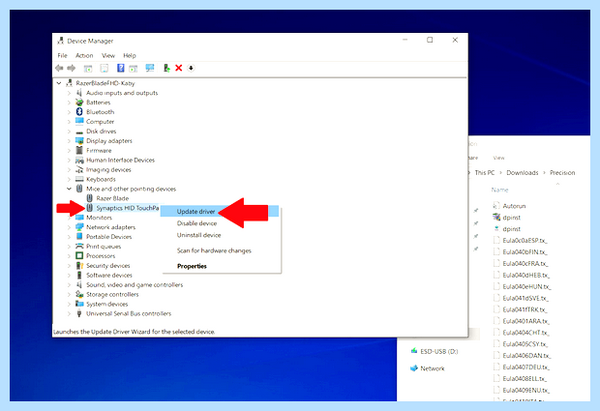Choose Disable device from context menu

(x=197, y=223)
